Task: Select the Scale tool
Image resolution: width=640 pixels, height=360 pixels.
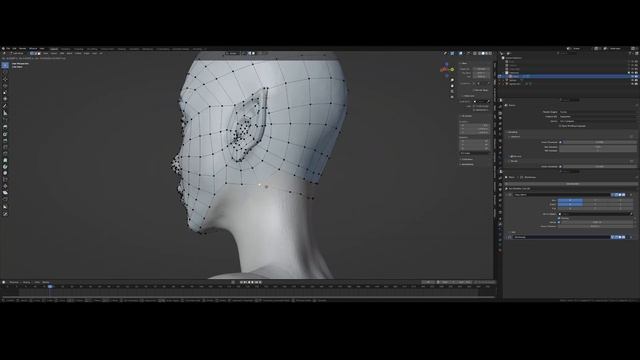Action: [5, 92]
